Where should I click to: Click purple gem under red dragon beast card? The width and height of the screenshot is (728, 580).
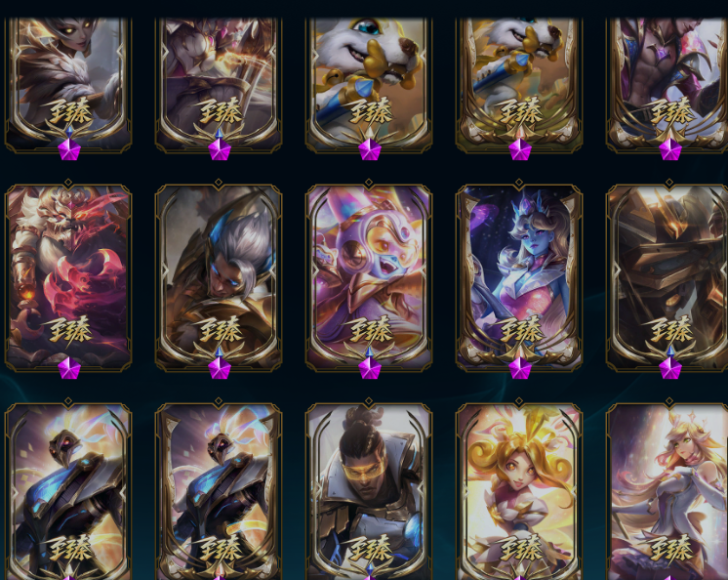coord(69,368)
